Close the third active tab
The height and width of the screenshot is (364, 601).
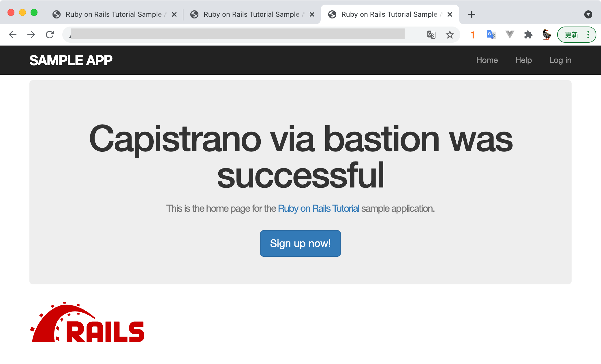click(450, 14)
